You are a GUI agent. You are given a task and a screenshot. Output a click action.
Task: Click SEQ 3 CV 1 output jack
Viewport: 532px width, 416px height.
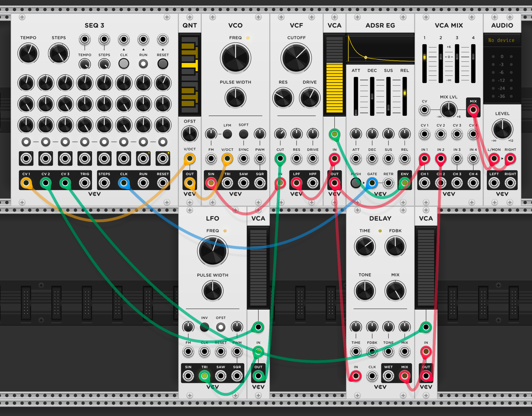tap(26, 183)
